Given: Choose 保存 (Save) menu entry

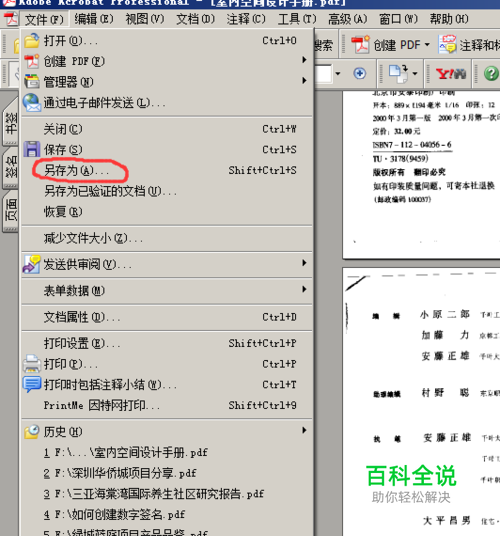Looking at the screenshot, I should click(x=167, y=150).
